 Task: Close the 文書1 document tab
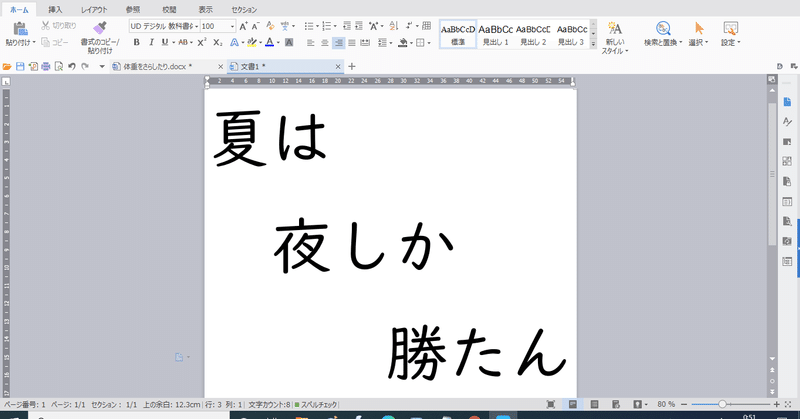pos(338,66)
